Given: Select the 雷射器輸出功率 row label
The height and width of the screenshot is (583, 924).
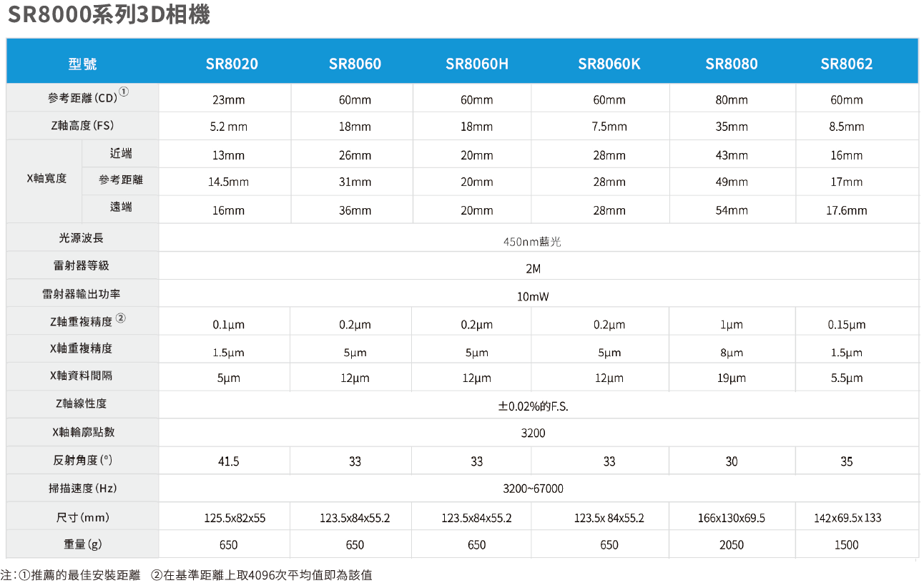Looking at the screenshot, I should [x=81, y=294].
